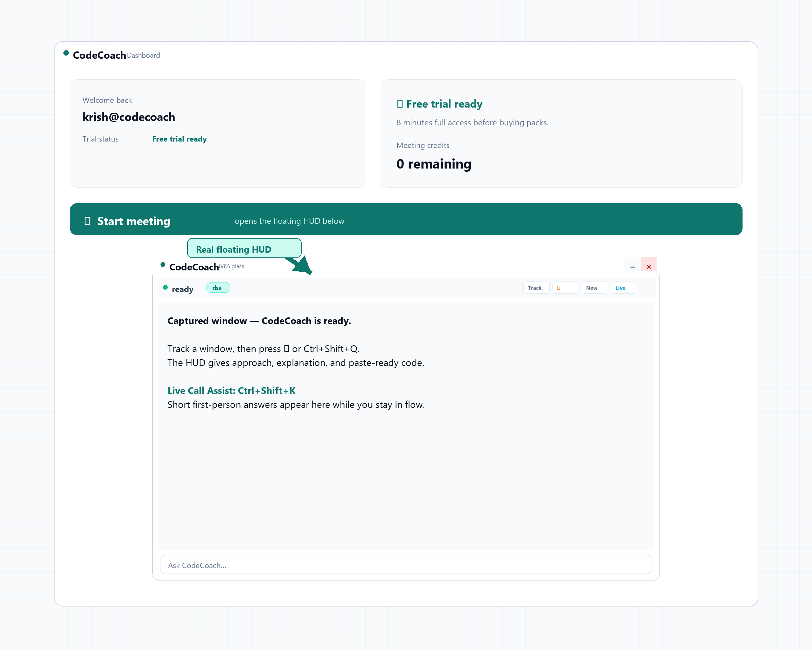Click the CodeCoach logo in the dashboard header
The height and width of the screenshot is (650, 812).
click(99, 55)
